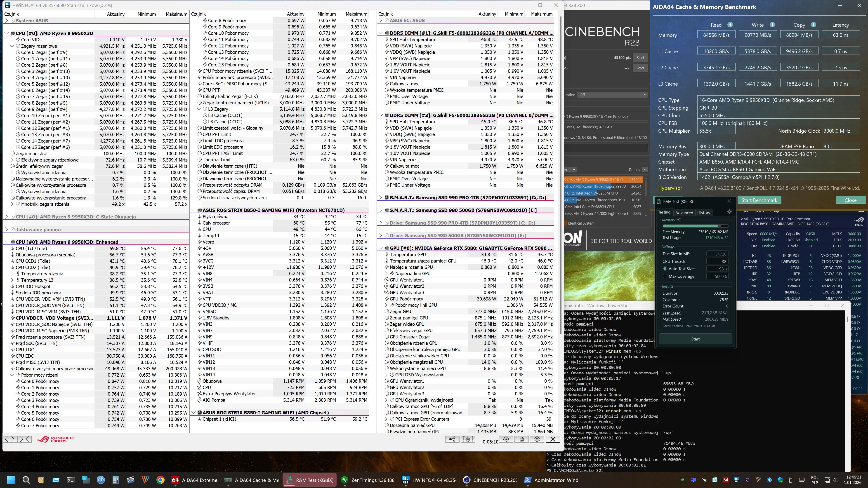Toggle RAM Test light theme sun icon
Viewport: 868px width, 488px height.
coord(729,211)
